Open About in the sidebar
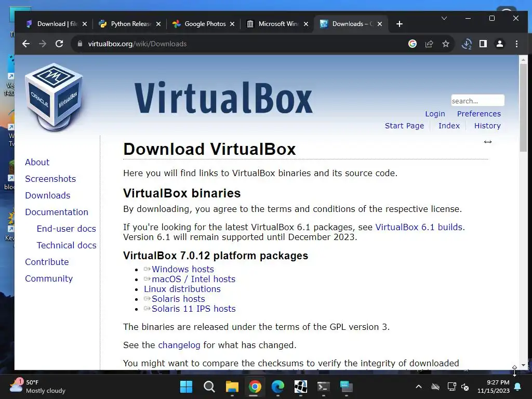This screenshot has height=399, width=532. pos(37,162)
